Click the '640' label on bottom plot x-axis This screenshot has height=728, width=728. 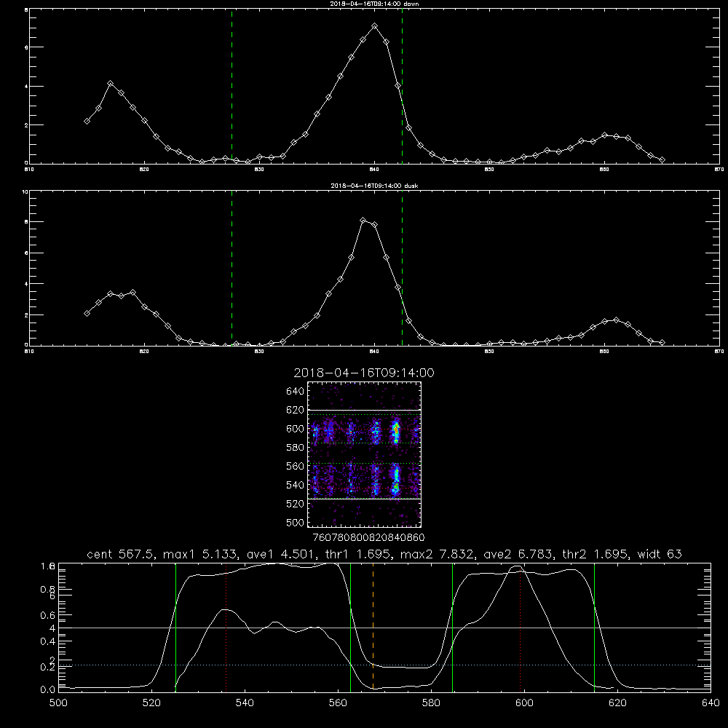click(711, 703)
